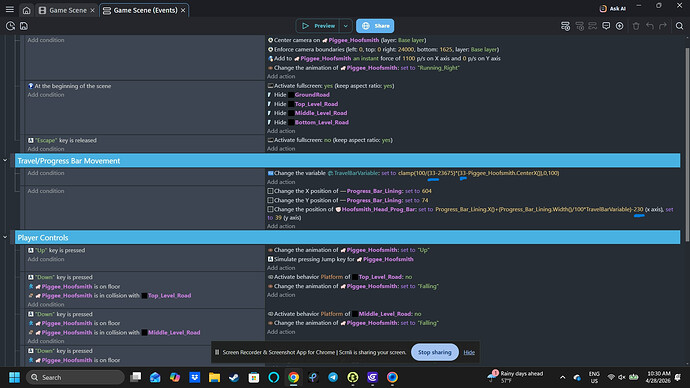Click the Redo arrow in the toolbar
The image size is (690, 388).
[663, 26]
